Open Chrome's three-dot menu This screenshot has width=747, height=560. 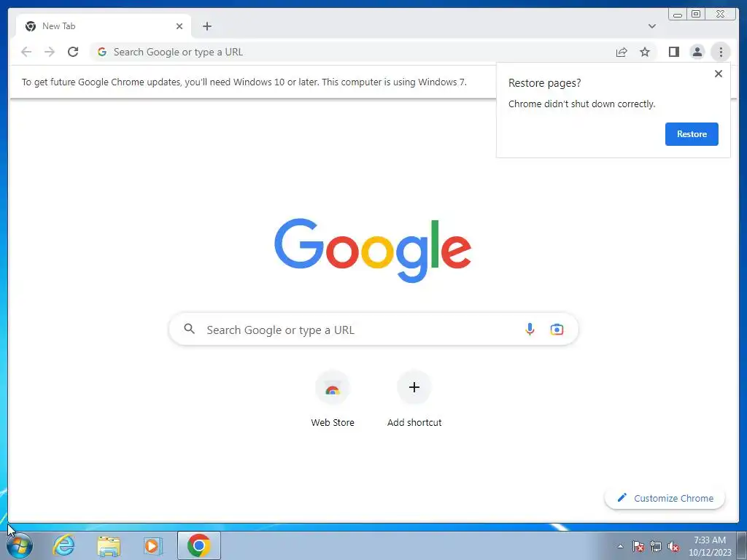[x=721, y=52]
